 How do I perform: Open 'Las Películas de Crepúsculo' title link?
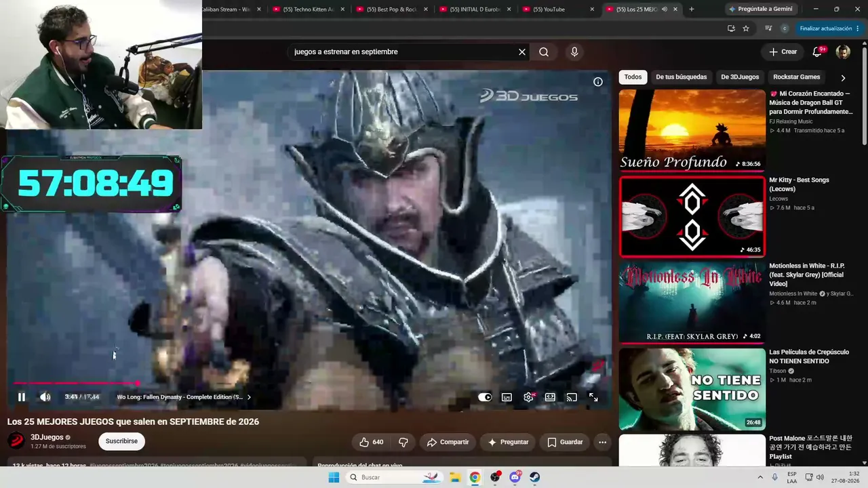click(809, 357)
